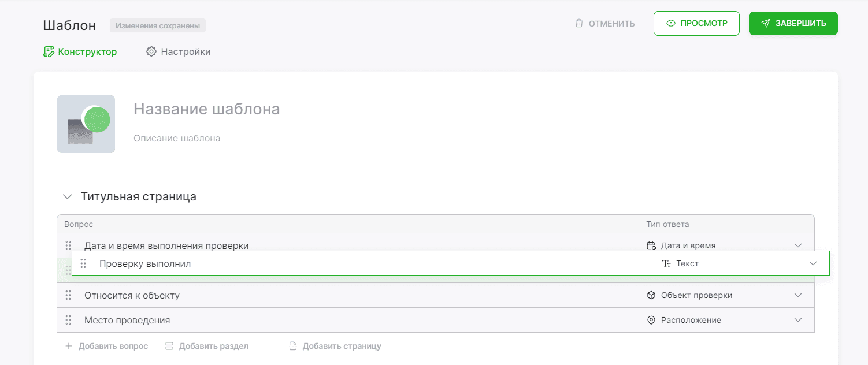Click the Название шаблона title field
Screen dimensions: 868x365
[x=207, y=109]
